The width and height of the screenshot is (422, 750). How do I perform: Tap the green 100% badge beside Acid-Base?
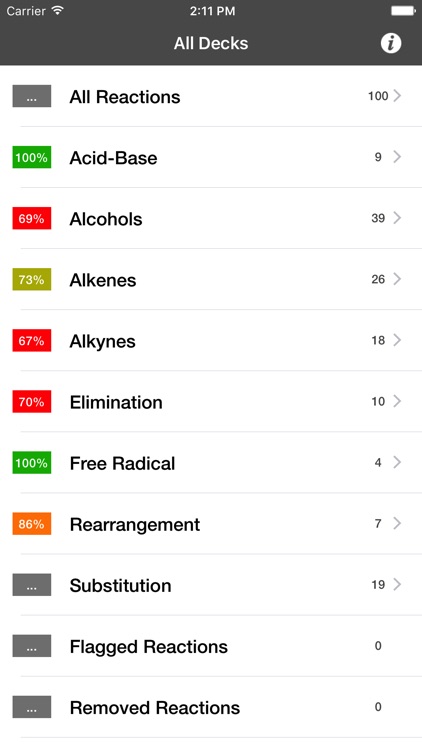[32, 157]
